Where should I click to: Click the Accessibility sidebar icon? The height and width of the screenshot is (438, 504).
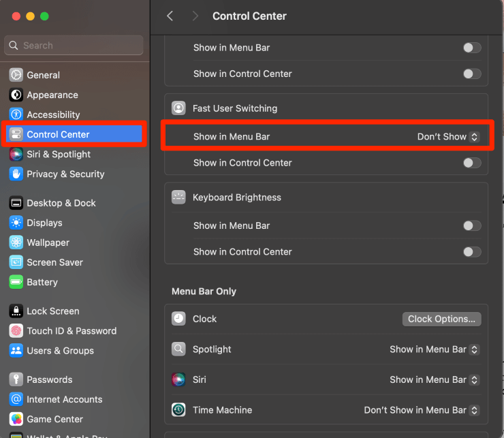(16, 114)
